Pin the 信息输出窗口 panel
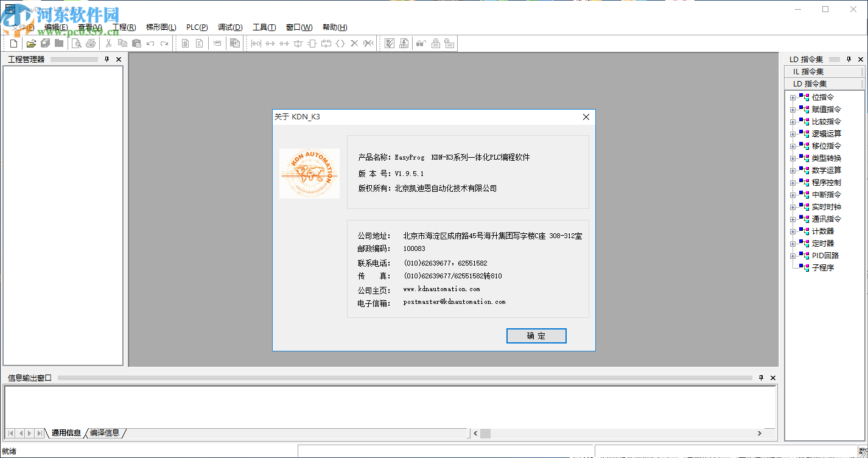The width and height of the screenshot is (868, 458). (x=761, y=378)
